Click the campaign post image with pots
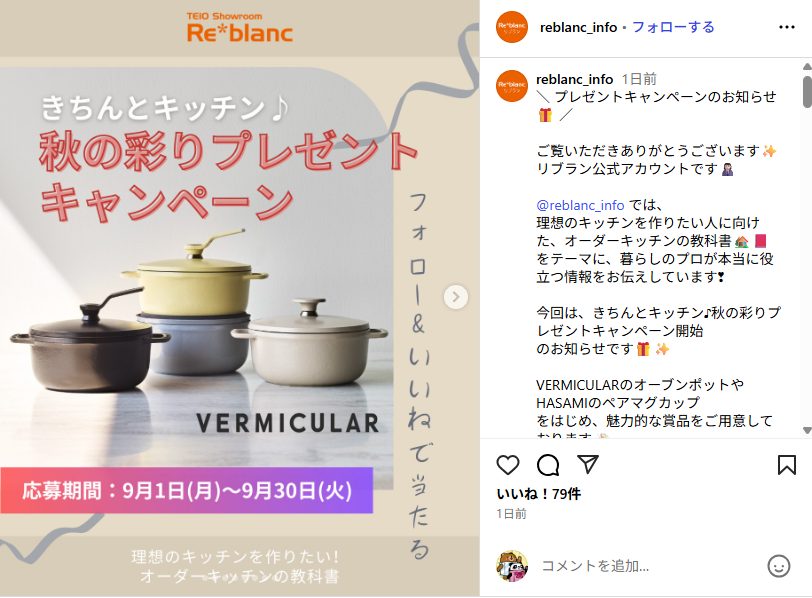The image size is (812, 598). tap(239, 298)
